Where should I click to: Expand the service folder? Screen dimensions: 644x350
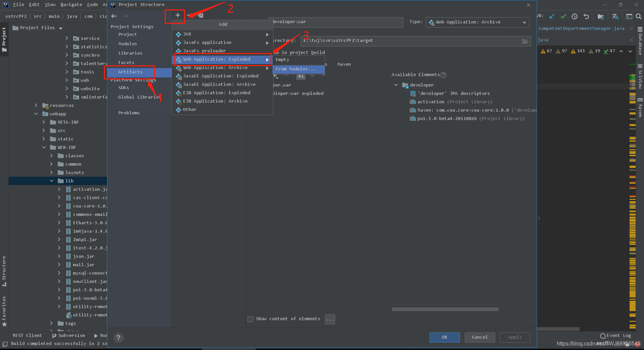point(67,38)
